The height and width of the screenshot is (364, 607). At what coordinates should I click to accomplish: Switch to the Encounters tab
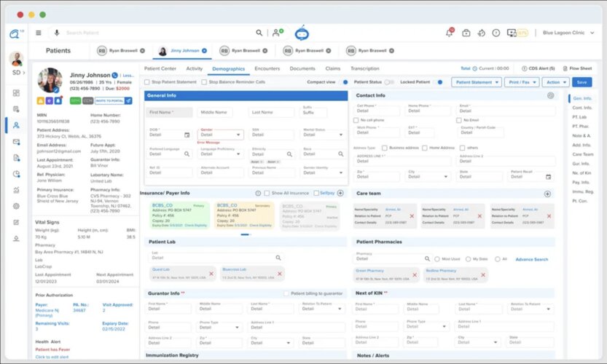[267, 68]
